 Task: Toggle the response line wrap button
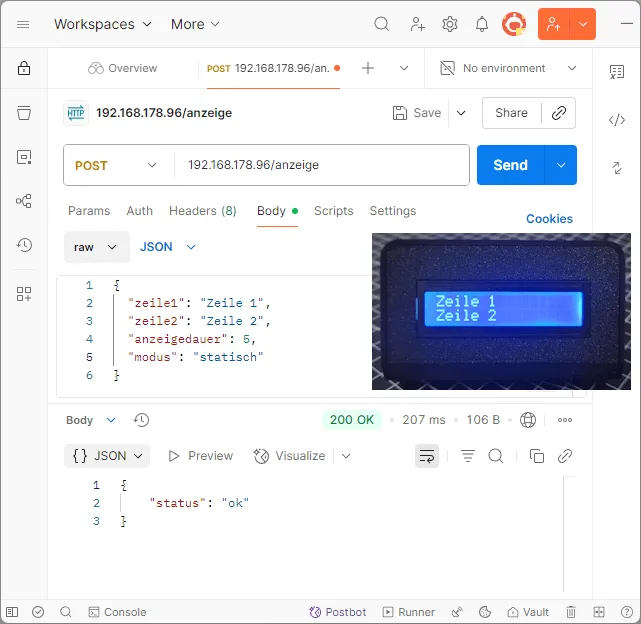pos(427,456)
